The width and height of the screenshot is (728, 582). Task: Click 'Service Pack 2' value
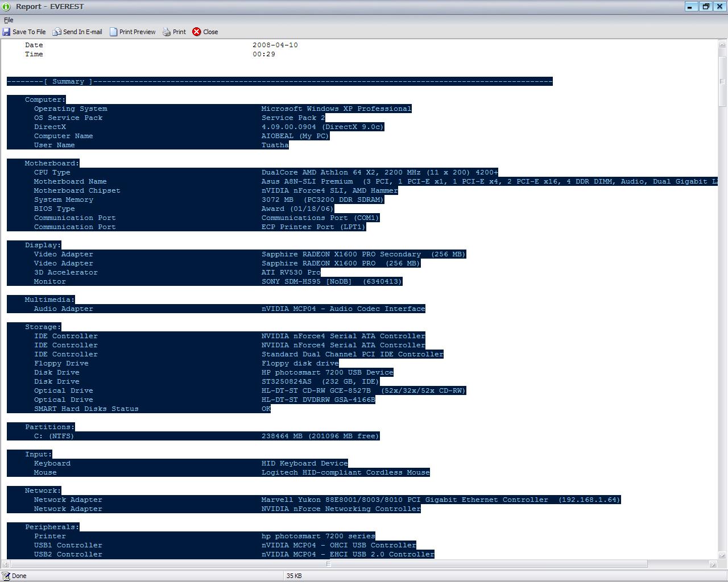[x=293, y=118]
